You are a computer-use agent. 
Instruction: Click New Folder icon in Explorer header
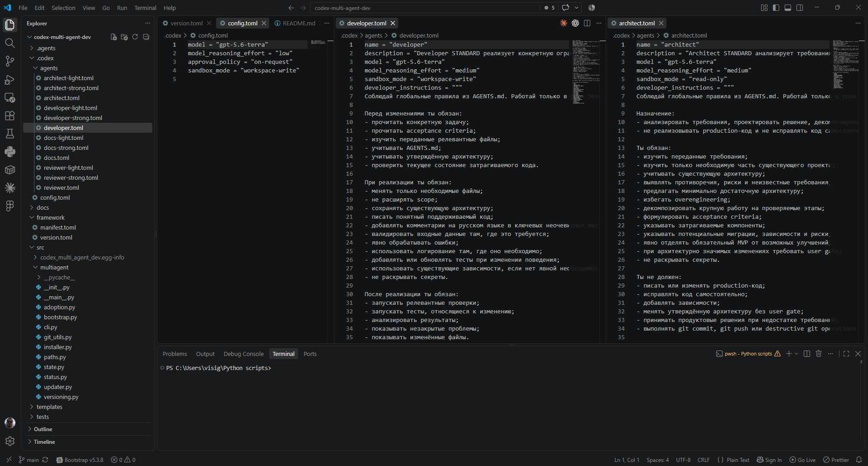tap(124, 37)
